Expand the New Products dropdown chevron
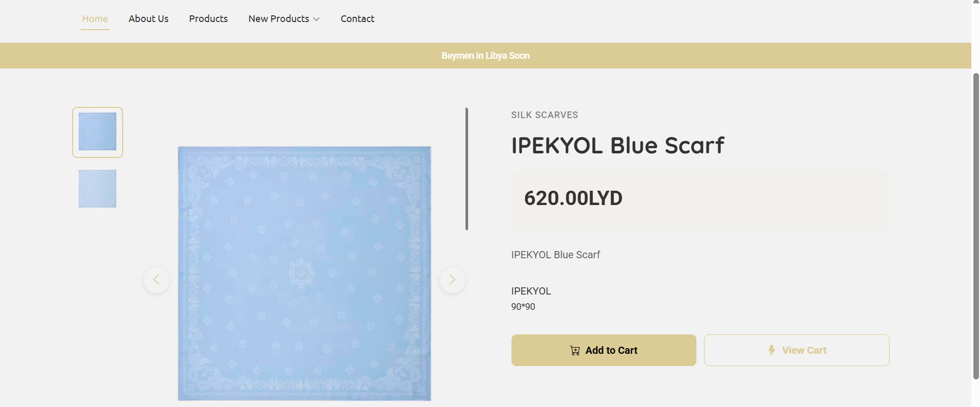 pyautogui.click(x=316, y=19)
